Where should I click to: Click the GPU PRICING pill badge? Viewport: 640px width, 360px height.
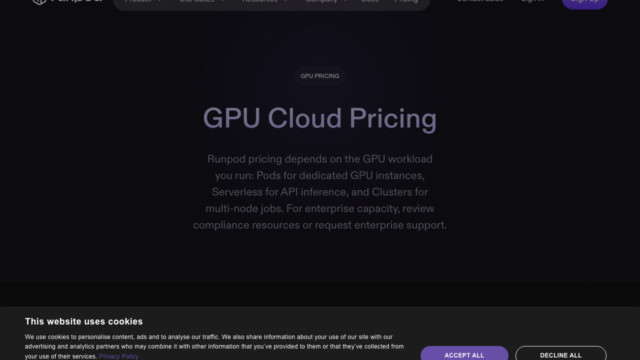(x=320, y=76)
